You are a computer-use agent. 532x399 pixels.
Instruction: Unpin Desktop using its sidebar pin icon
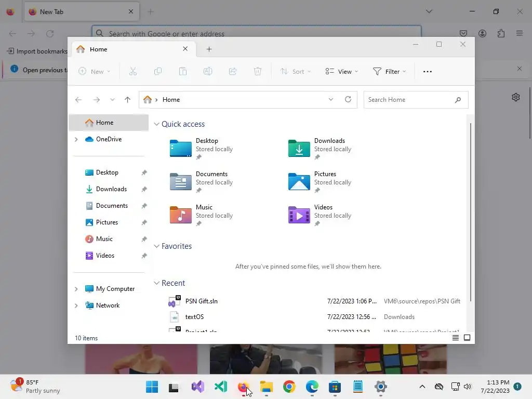coord(144,172)
